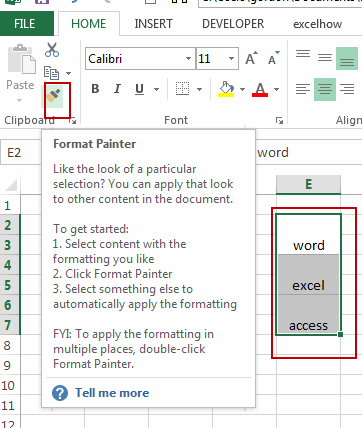Select row 4 header
The height and width of the screenshot is (428, 362).
(10, 265)
